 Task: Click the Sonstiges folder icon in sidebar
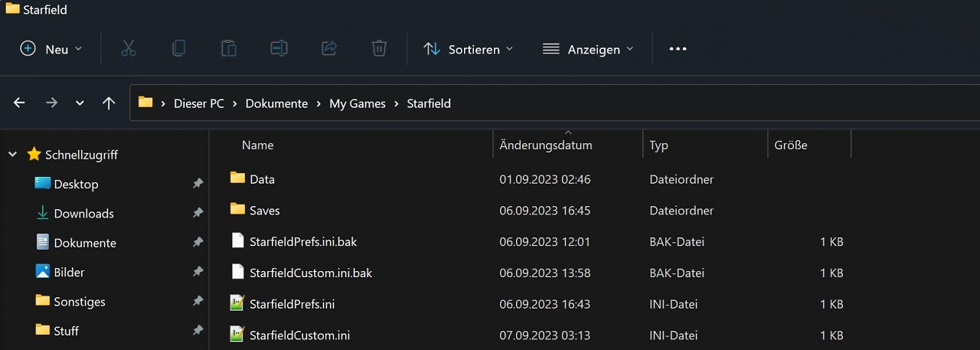tap(43, 300)
